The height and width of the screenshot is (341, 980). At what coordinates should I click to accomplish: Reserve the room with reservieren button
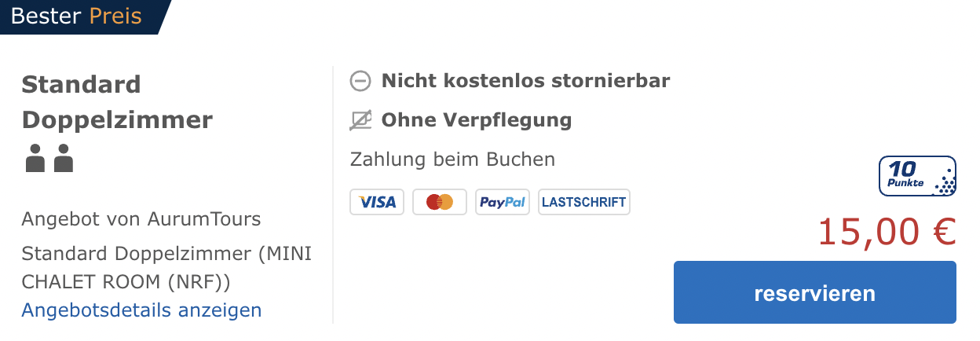tap(815, 292)
